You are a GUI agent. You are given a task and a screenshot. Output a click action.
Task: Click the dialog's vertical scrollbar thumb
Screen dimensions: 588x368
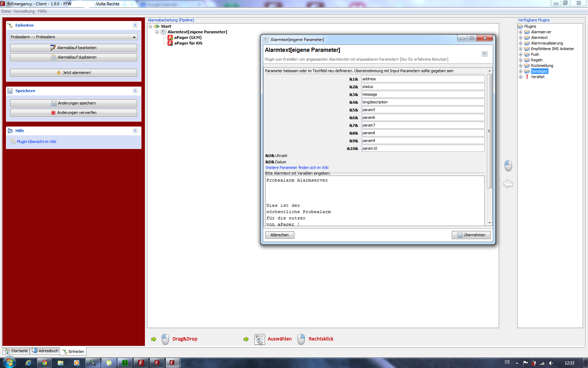pyautogui.click(x=489, y=131)
